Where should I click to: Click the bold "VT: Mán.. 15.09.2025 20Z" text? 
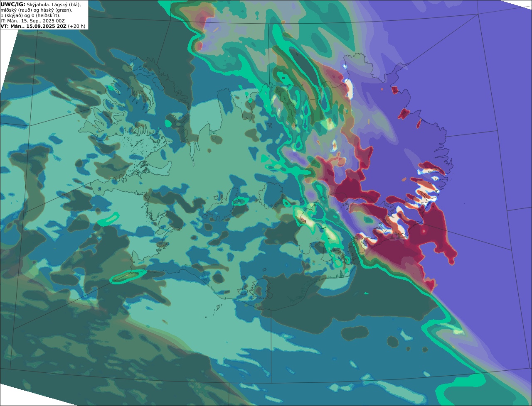click(33, 26)
